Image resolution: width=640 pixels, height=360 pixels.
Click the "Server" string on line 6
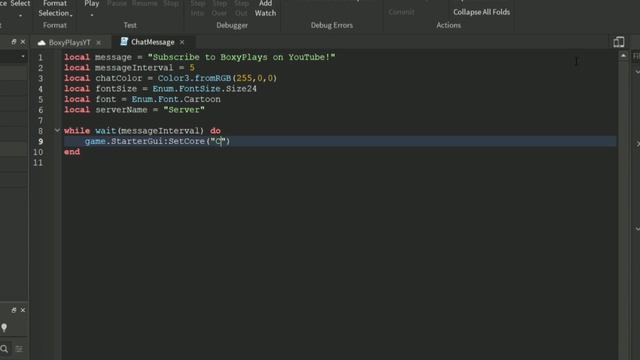point(184,110)
